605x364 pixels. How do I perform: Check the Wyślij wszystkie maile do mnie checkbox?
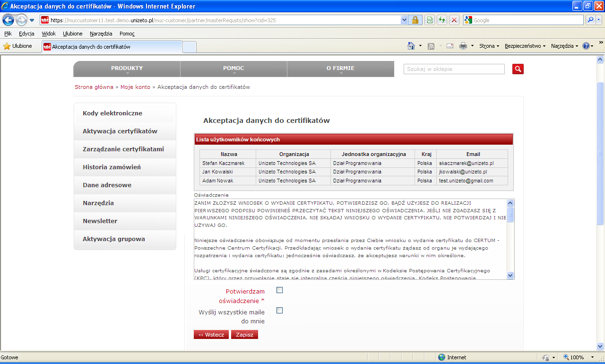279,311
